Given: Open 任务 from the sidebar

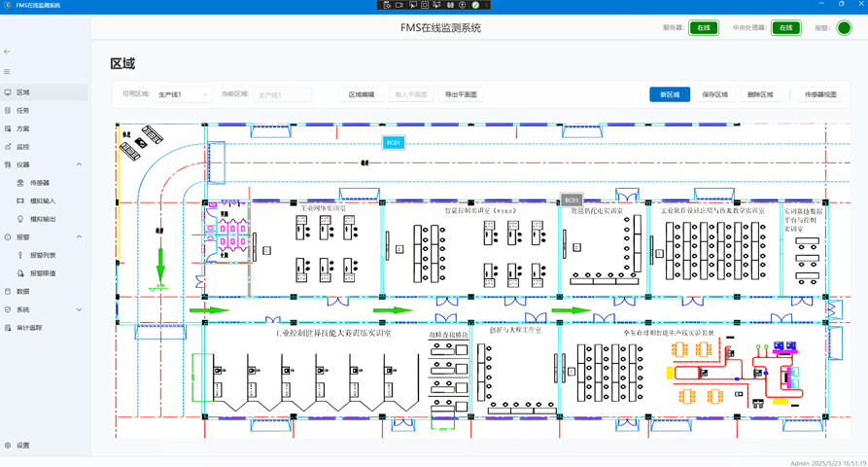Looking at the screenshot, I should click(22, 111).
